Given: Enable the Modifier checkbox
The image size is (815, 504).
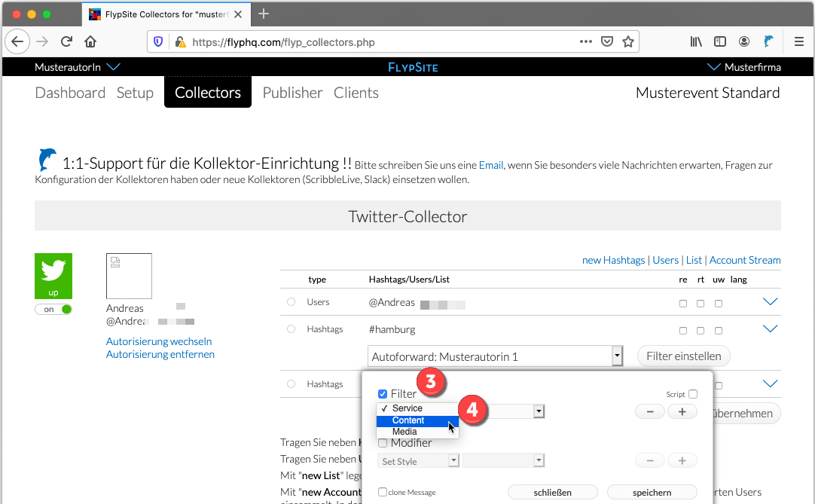Looking at the screenshot, I should 383,443.
